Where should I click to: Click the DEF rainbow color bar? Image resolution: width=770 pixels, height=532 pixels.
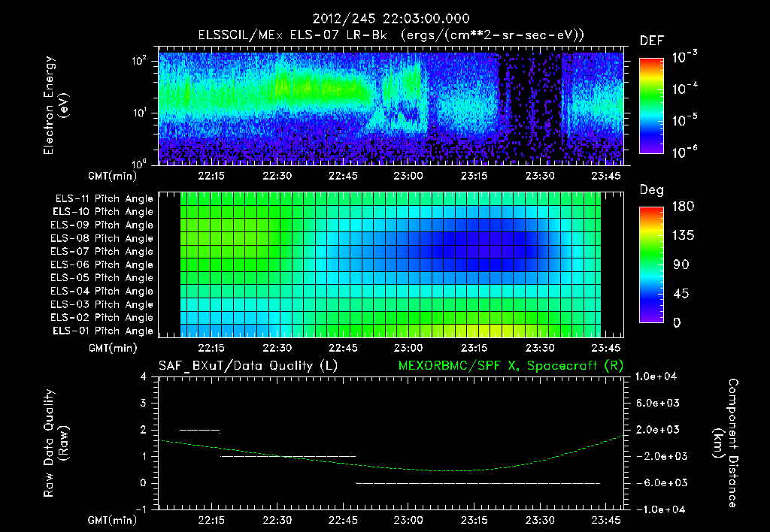[x=652, y=106]
